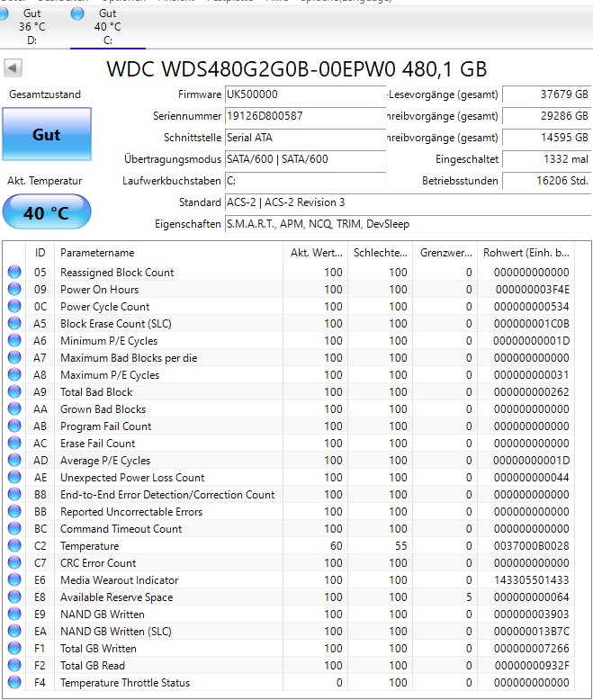Click the status orb for CRC Error Count
The image size is (593, 700).
(x=14, y=562)
